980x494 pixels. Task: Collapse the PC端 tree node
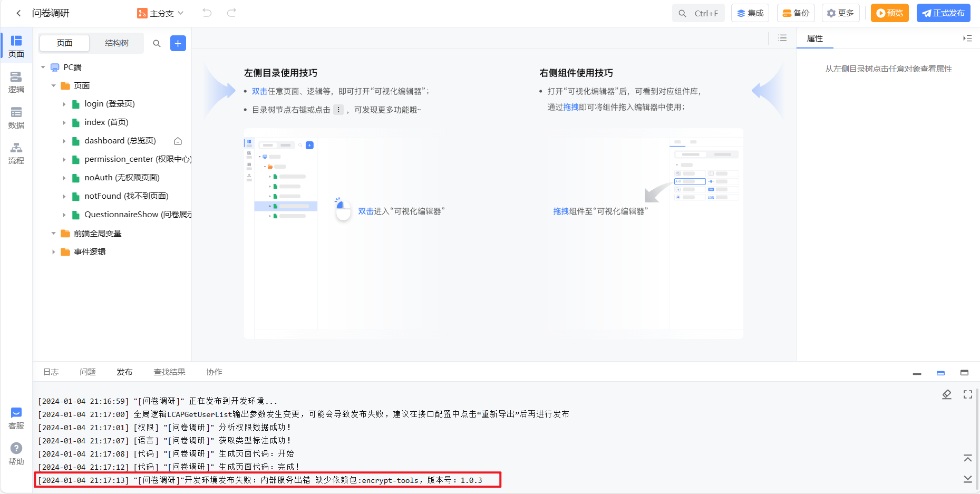tap(43, 67)
